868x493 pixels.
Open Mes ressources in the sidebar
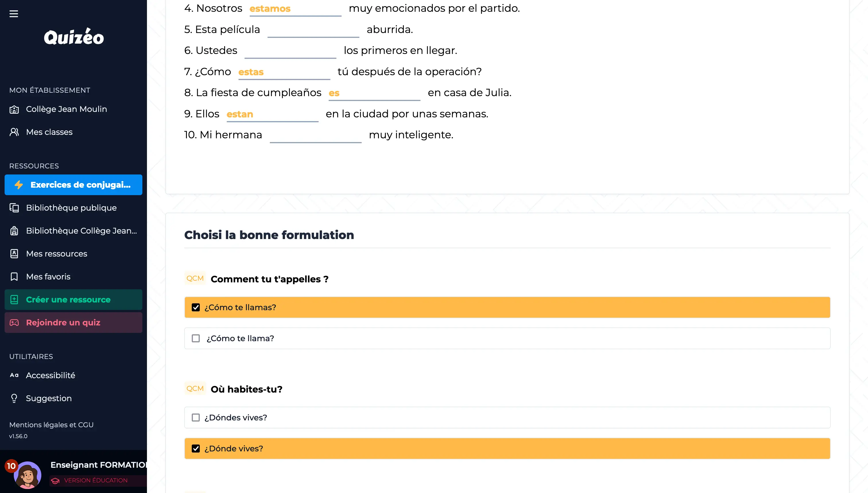click(x=57, y=254)
